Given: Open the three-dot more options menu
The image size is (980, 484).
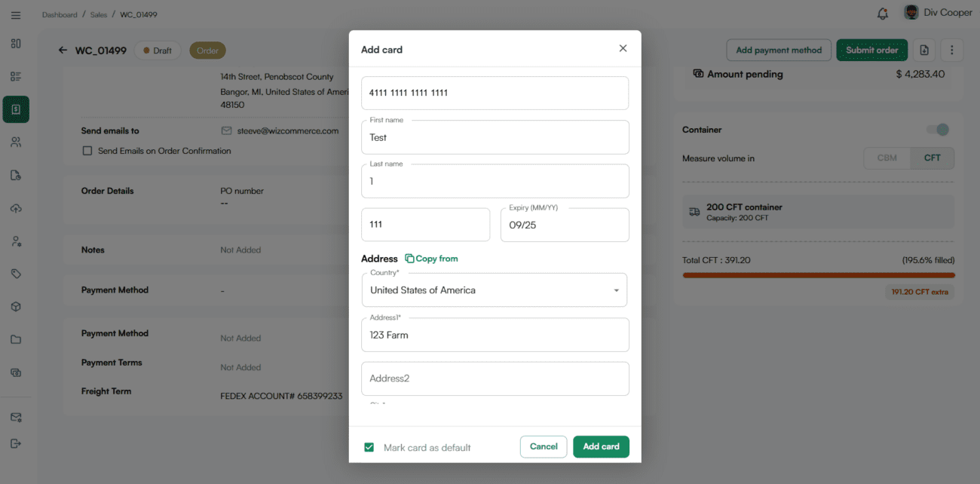Looking at the screenshot, I should [x=951, y=51].
